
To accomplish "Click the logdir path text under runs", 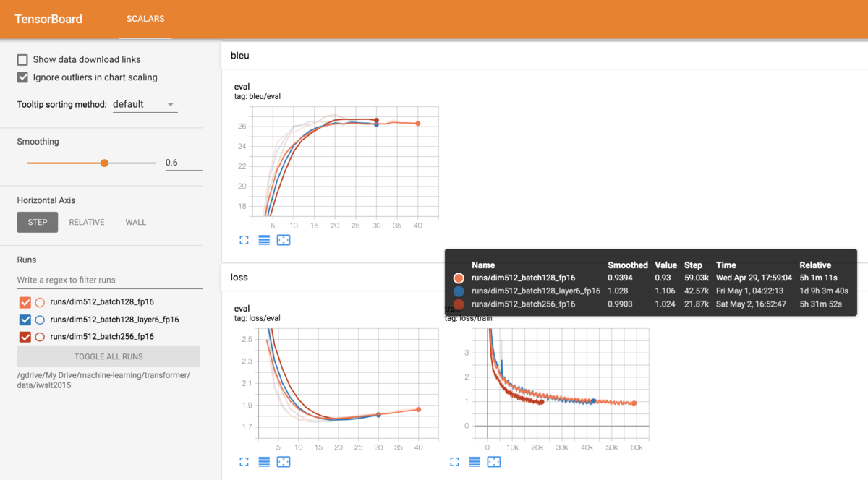I will (105, 380).
